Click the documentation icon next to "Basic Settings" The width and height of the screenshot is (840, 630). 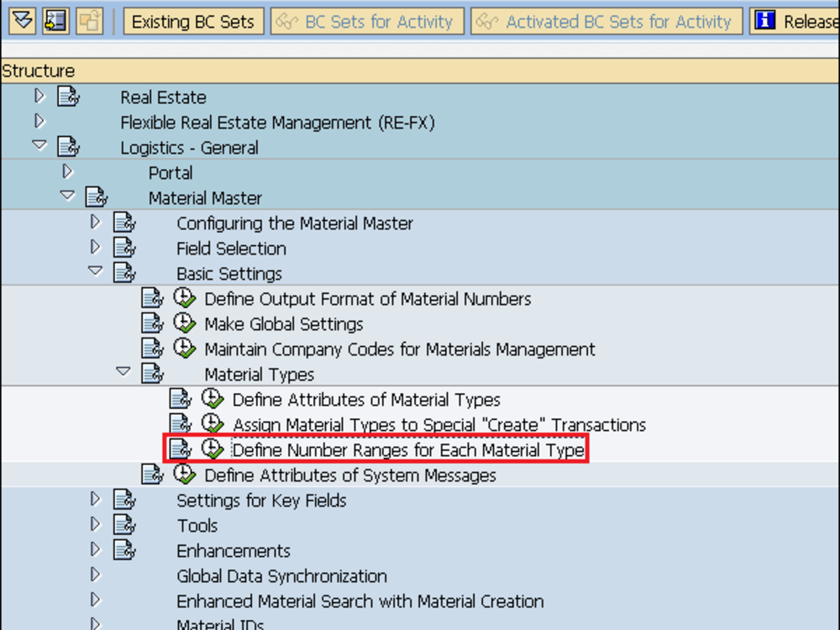click(x=124, y=272)
